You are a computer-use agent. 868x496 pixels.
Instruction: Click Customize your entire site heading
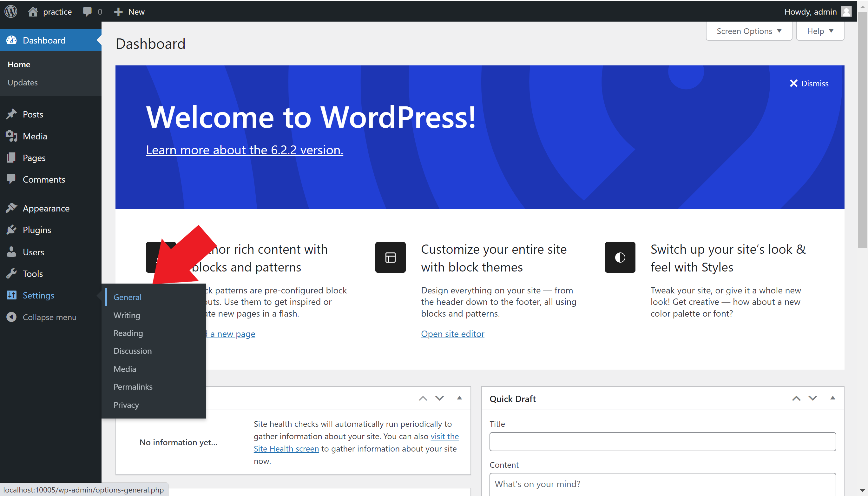click(494, 258)
